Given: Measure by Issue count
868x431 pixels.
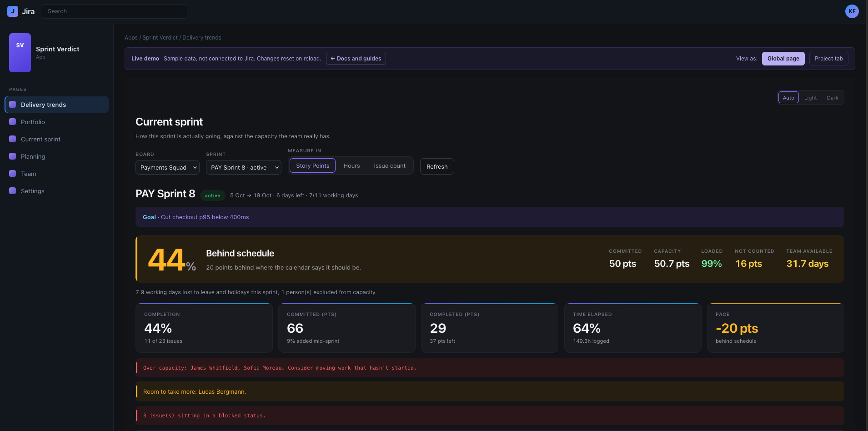Looking at the screenshot, I should tap(390, 165).
